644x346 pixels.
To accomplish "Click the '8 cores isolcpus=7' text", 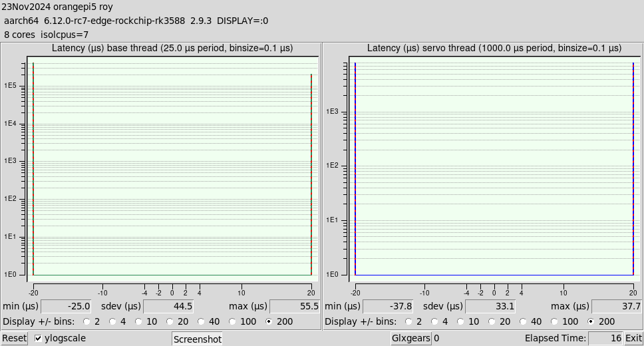I will [47, 35].
